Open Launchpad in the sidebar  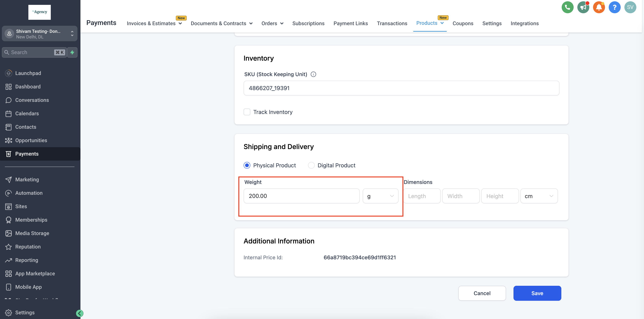[x=28, y=73]
